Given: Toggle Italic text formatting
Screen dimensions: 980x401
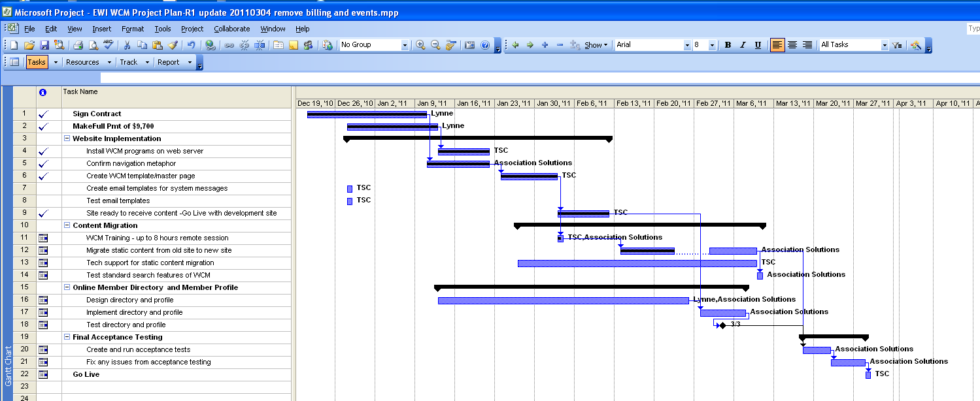Looking at the screenshot, I should coord(743,45).
